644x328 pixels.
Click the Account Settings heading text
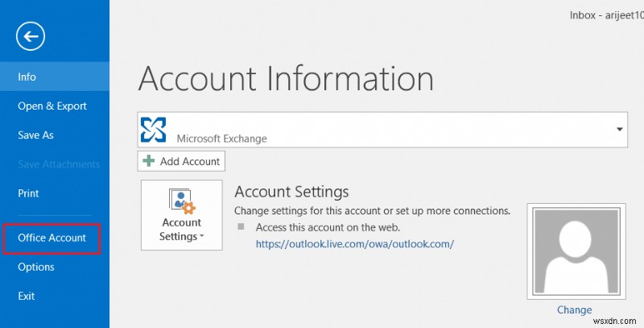click(291, 192)
